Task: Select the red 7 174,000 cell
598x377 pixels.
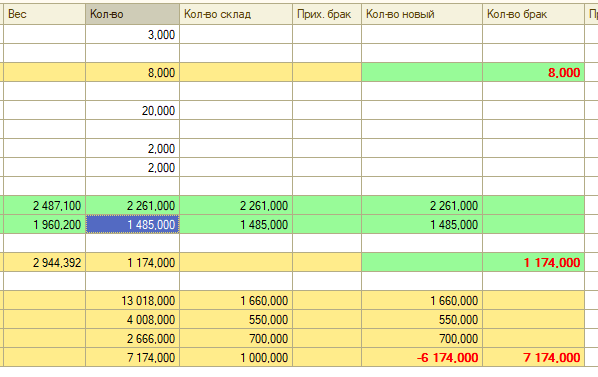Action: 533,358
